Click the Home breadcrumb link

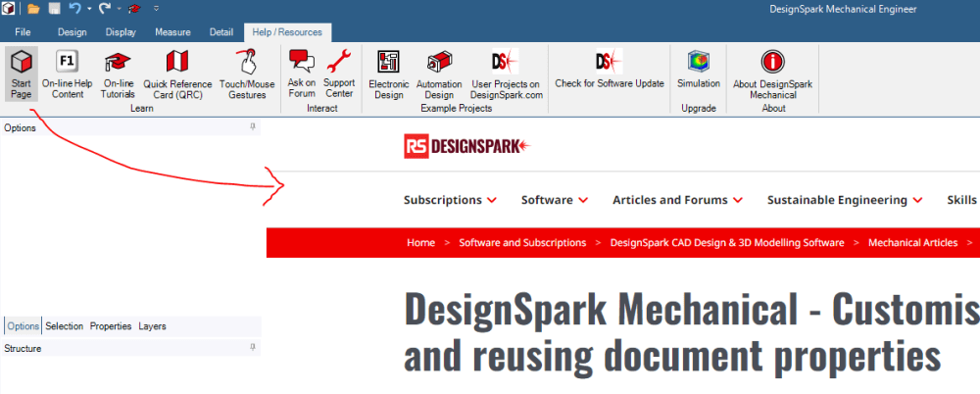[x=420, y=243]
